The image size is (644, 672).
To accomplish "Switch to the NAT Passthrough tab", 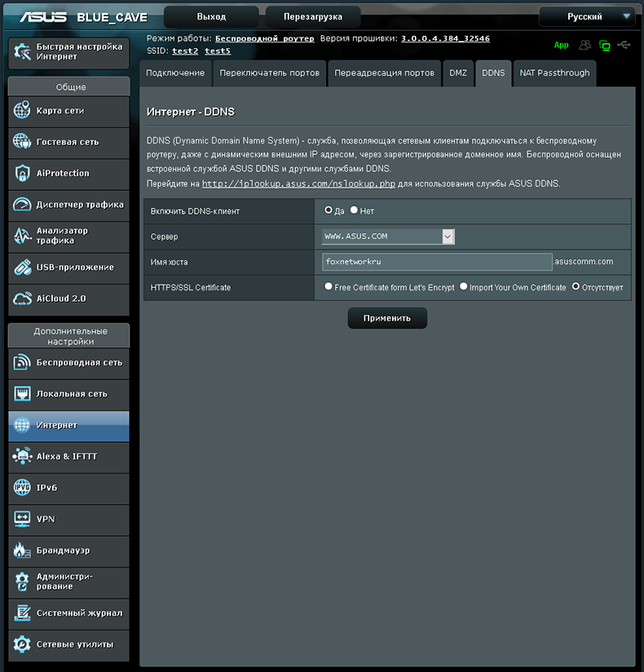I will [x=554, y=73].
